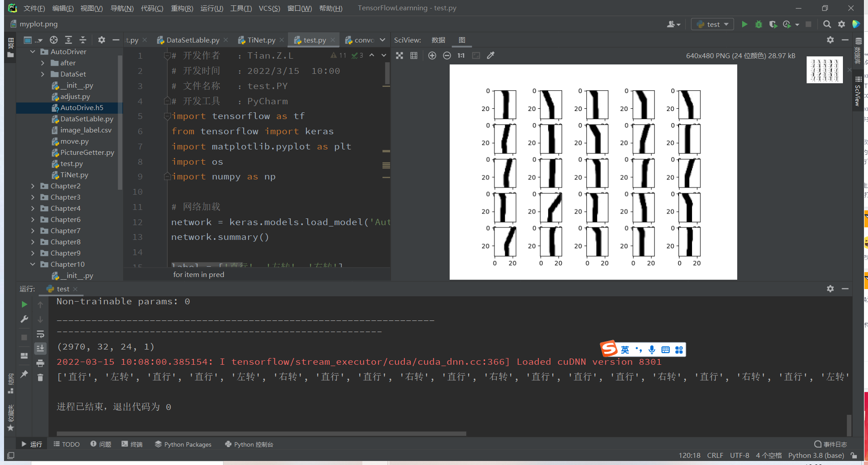868x465 pixels.
Task: Pick a color with the eyedropper tool
Action: (491, 55)
